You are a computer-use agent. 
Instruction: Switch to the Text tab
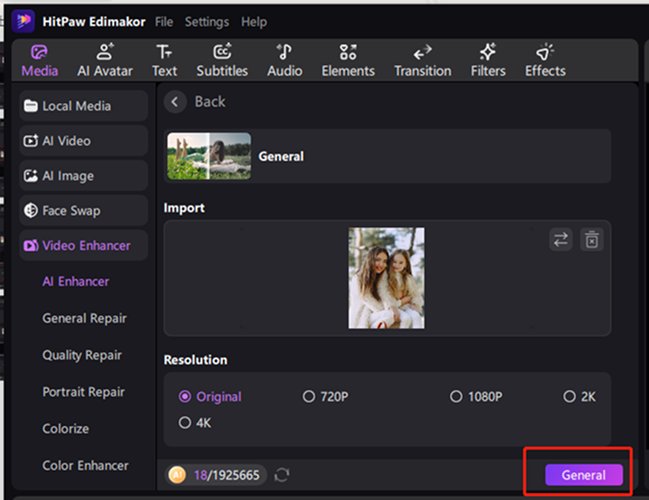(x=164, y=61)
